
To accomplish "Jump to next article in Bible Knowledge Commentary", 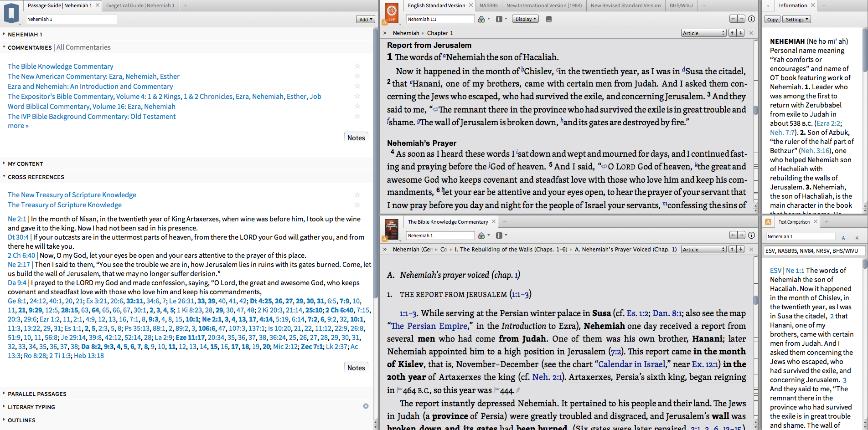I will (740, 249).
